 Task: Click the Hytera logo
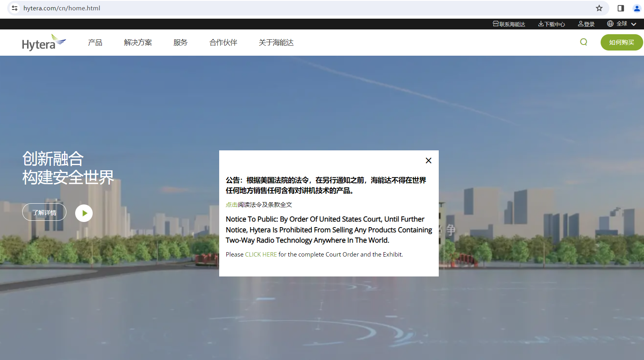point(44,42)
